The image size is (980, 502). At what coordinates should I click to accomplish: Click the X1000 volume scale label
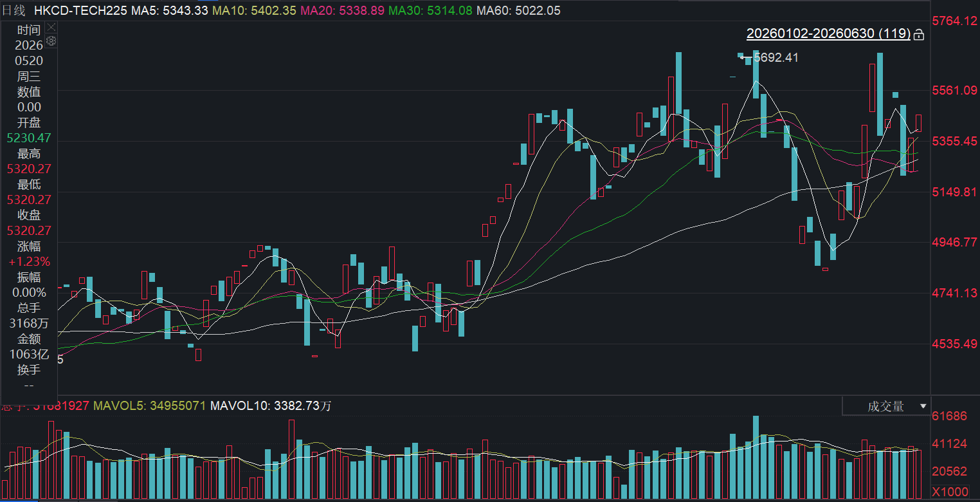950,492
